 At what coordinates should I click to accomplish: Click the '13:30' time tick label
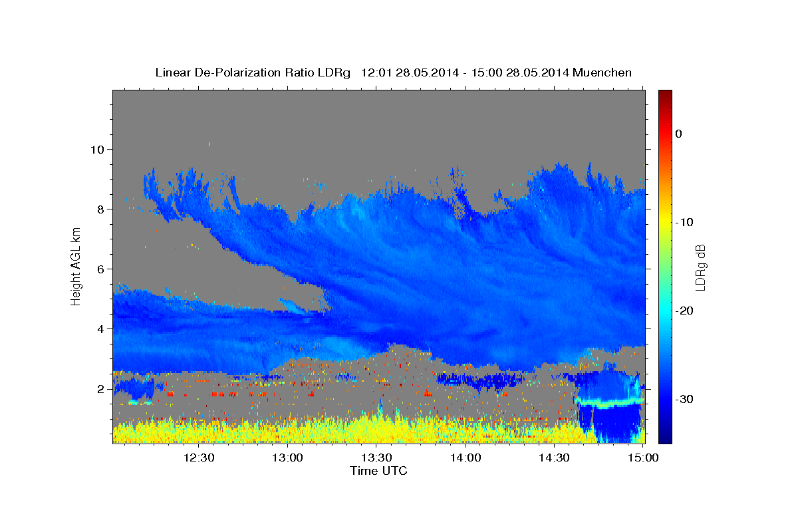click(376, 458)
